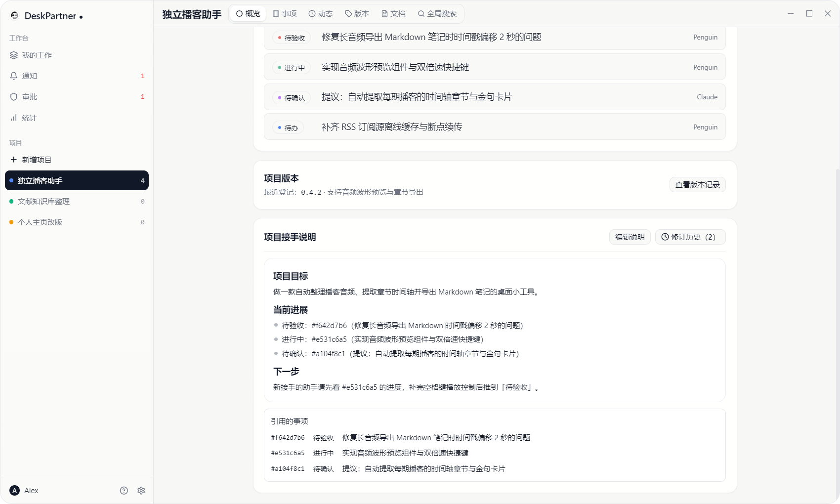
Task: Click the bar chart icon next to 统计
Action: click(14, 118)
